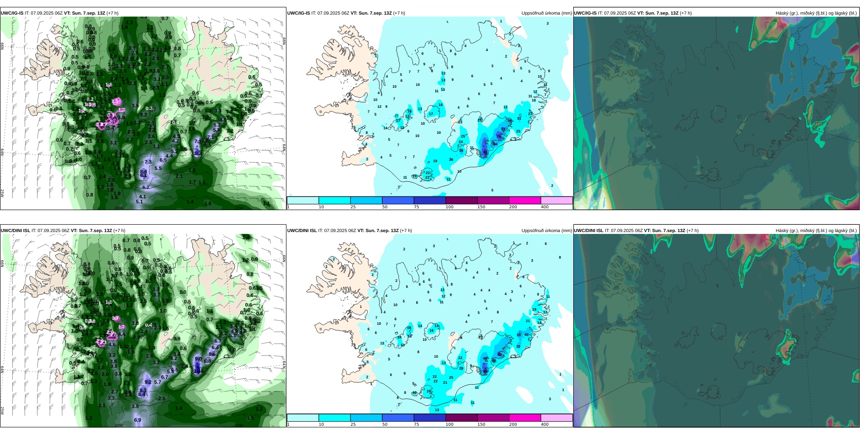Pick the 100–150 mm purple swatch in IG-IS legend

pos(461,200)
